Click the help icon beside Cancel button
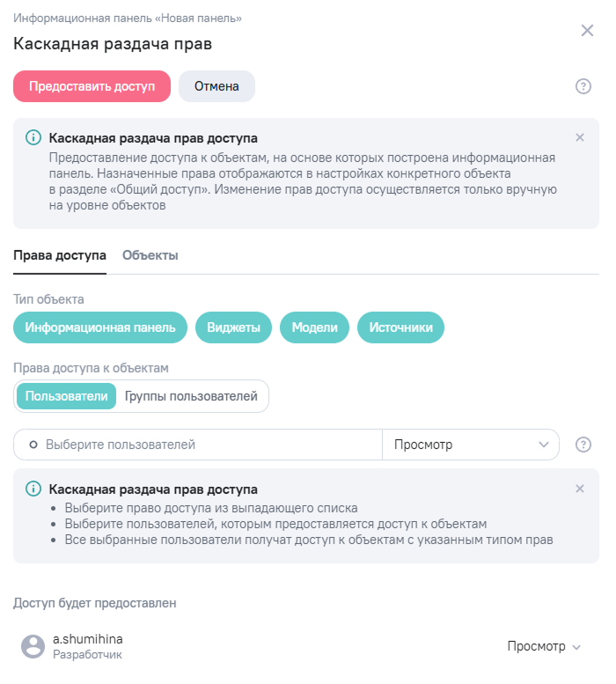The image size is (616, 684). coord(583,86)
